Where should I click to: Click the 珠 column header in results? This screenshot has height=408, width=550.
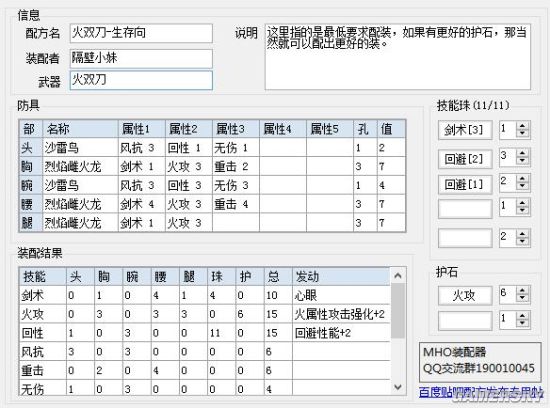click(x=221, y=276)
